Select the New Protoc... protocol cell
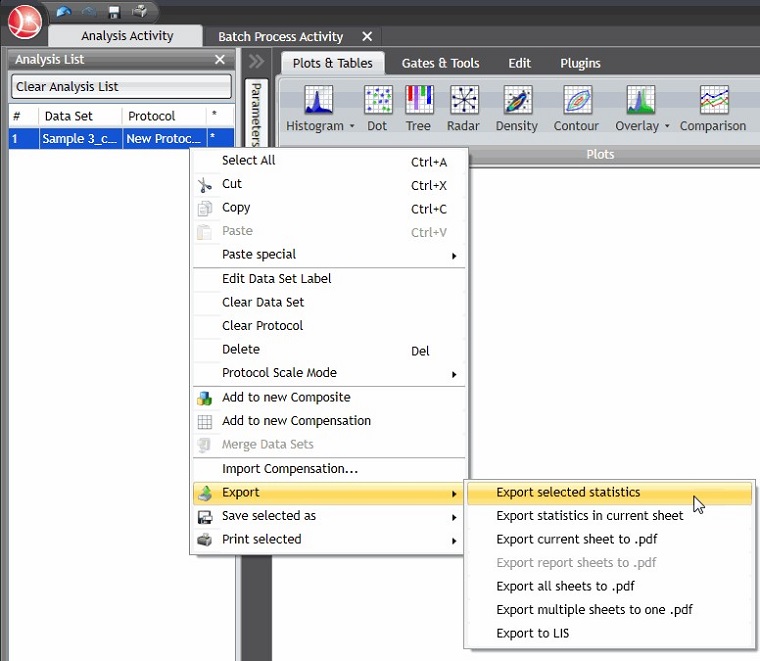 coord(164,139)
